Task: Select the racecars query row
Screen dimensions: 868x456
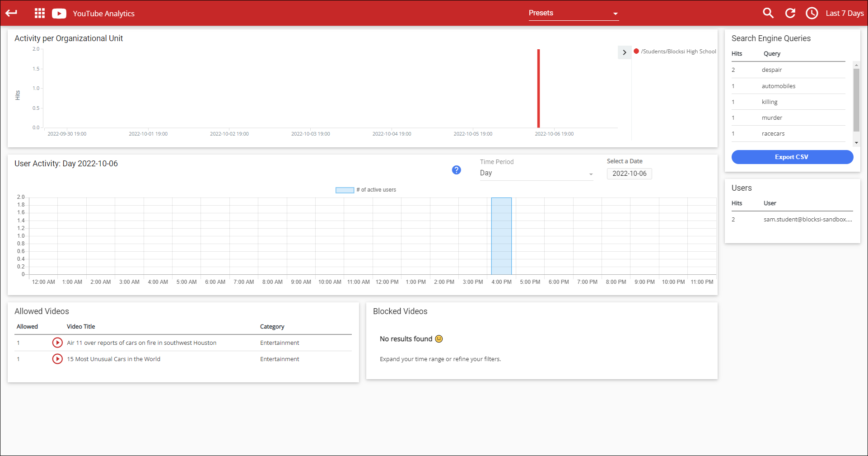Action: tap(788, 133)
